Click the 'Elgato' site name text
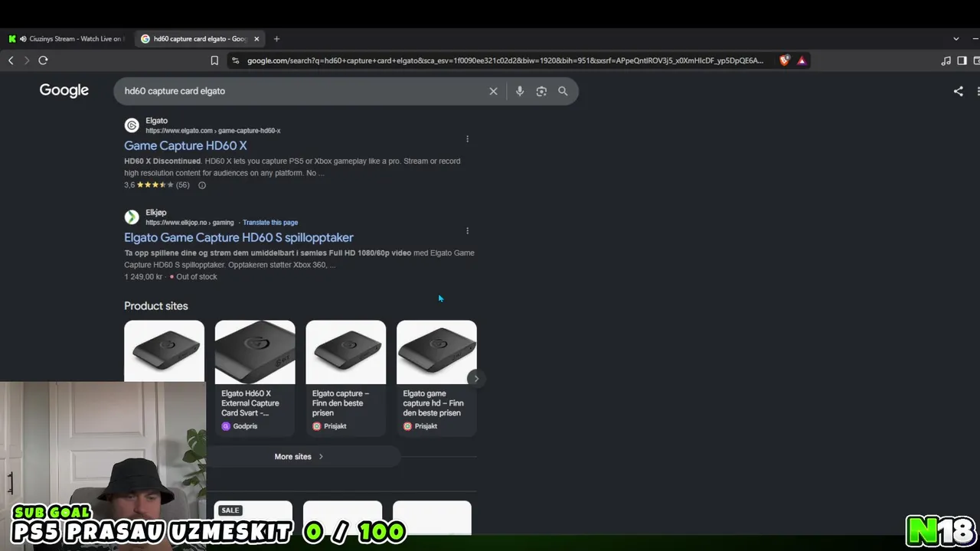The height and width of the screenshot is (551, 980). (x=156, y=121)
